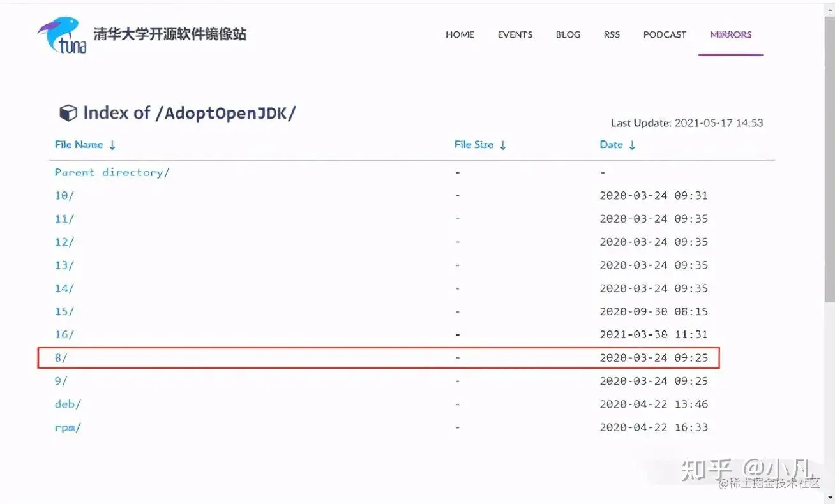Screen dimensions: 835x504
Task: Open the 12/ directory
Action: [x=64, y=242]
